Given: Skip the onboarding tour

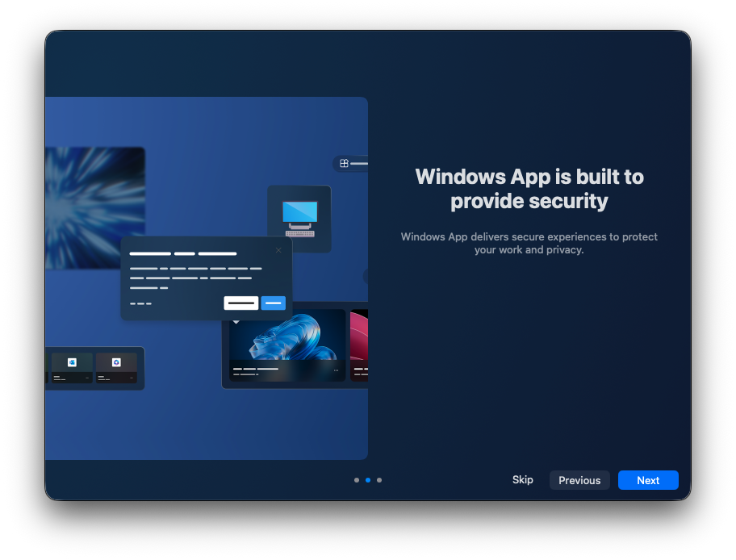Looking at the screenshot, I should (522, 479).
